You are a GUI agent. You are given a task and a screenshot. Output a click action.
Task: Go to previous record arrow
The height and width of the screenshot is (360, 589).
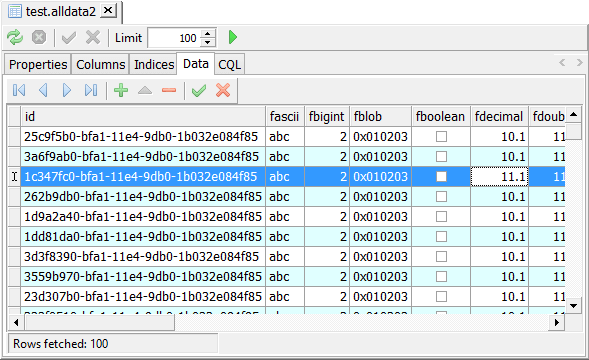[x=43, y=90]
